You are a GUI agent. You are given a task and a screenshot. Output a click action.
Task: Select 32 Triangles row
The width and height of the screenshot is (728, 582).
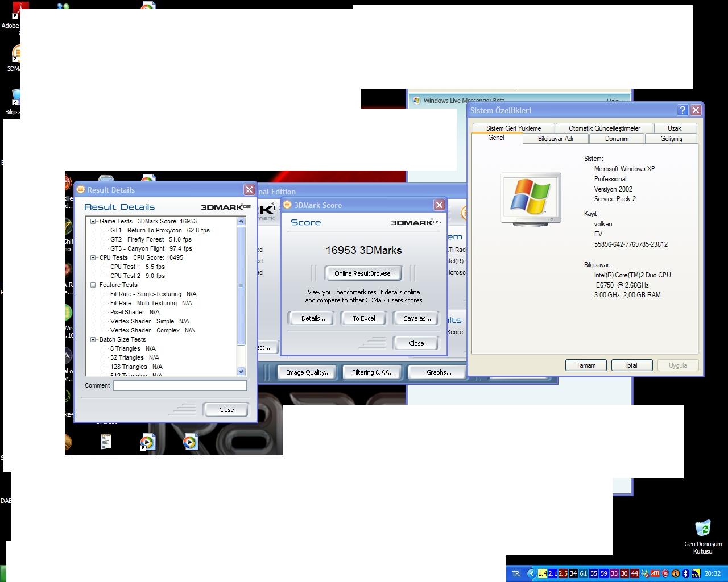pos(135,358)
